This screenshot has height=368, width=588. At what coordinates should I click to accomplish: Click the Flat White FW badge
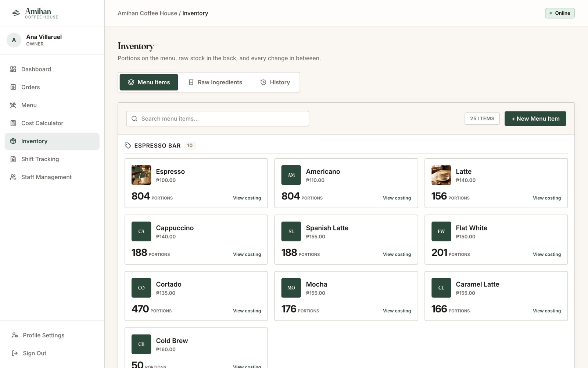coord(441,231)
